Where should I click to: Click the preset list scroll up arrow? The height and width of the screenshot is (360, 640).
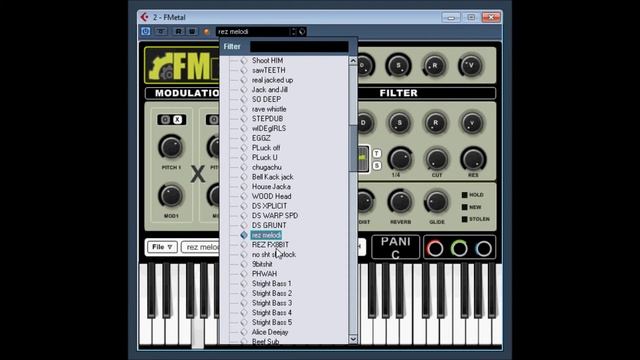[353, 60]
